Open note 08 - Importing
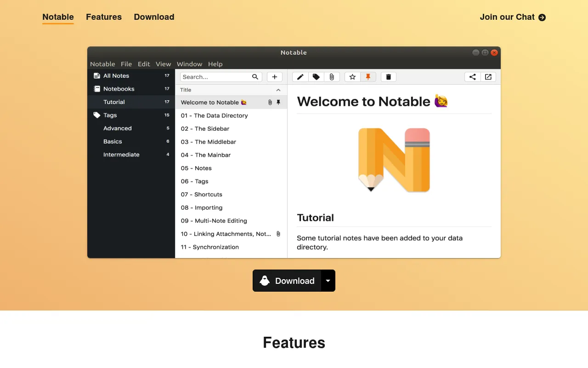 [x=231, y=207]
